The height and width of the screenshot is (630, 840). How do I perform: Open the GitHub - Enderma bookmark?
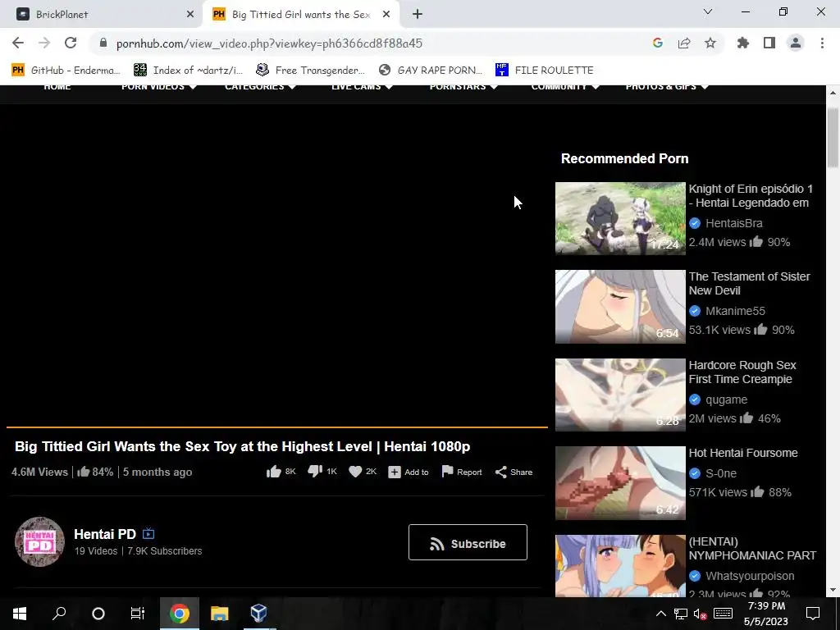pyautogui.click(x=66, y=71)
